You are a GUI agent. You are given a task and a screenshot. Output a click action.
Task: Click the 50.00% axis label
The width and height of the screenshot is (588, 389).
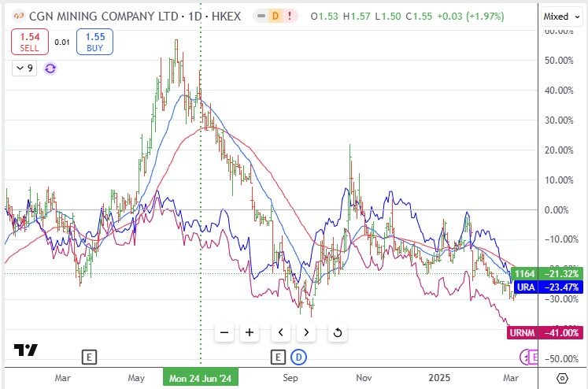[559, 61]
